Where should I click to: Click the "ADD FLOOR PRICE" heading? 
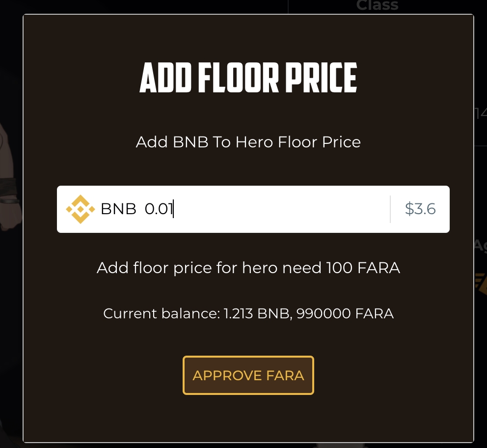pyautogui.click(x=248, y=78)
